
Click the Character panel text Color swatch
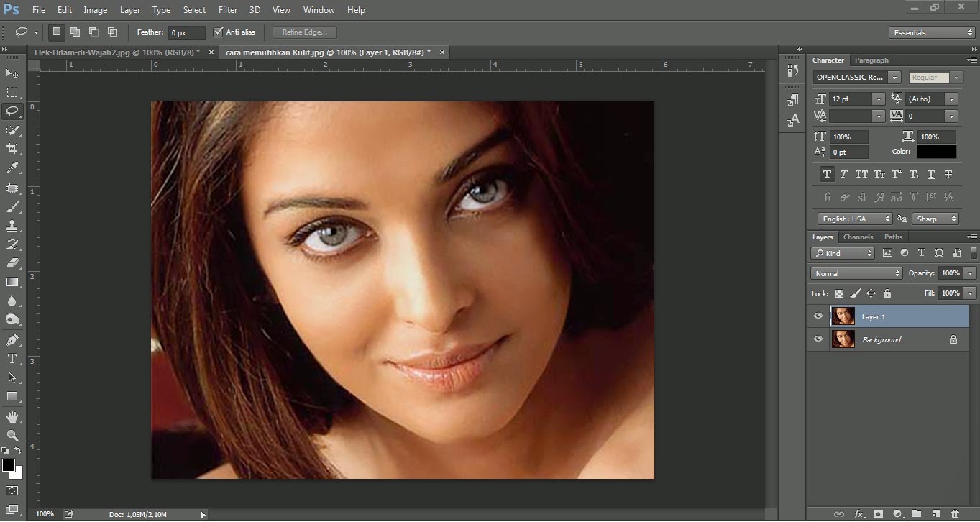pos(936,152)
